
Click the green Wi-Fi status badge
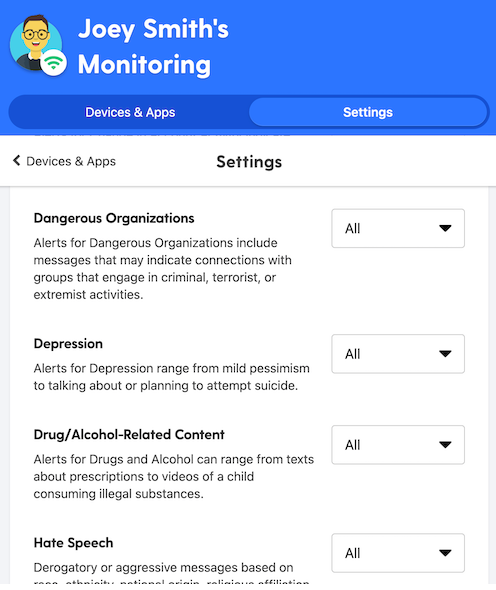(53, 63)
